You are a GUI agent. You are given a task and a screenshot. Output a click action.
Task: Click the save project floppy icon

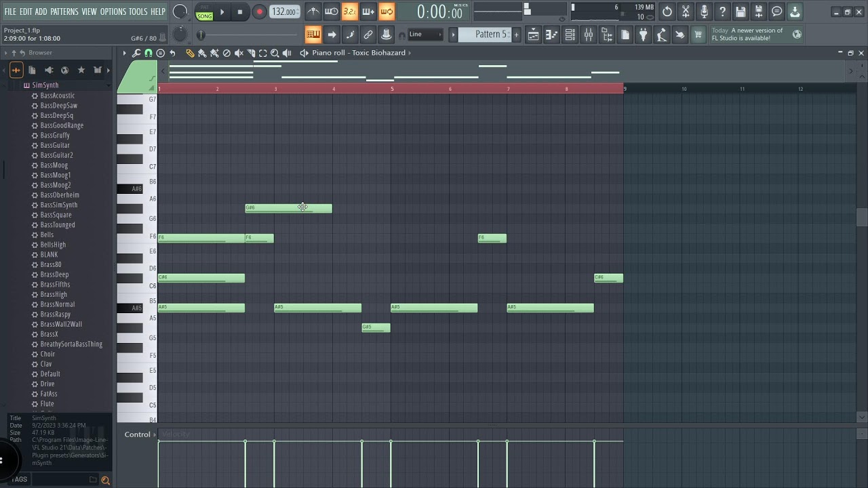[741, 12]
